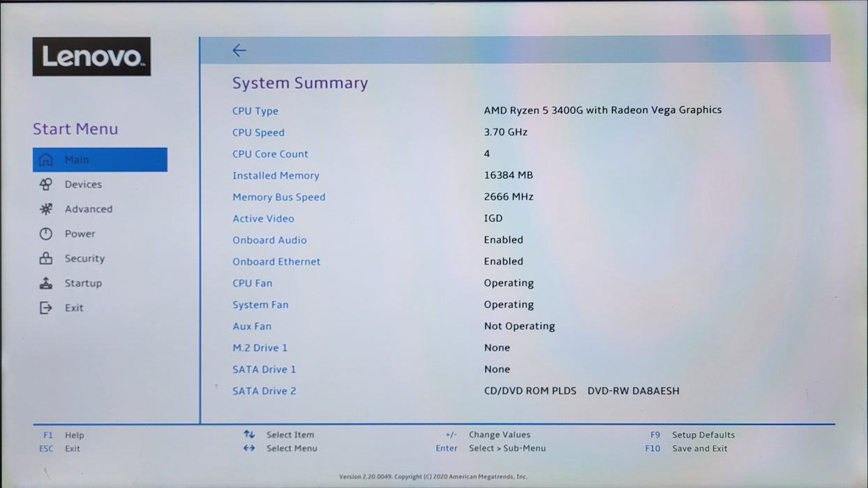Select the M.2 Drive 1 label
The image size is (868, 488).
coord(260,348)
